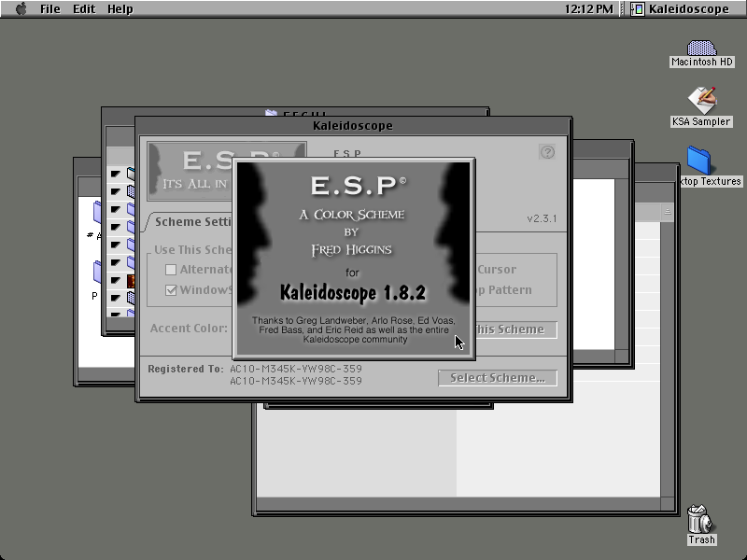
Task: Dismiss the E.S.P about splash by clicking it
Action: click(354, 259)
